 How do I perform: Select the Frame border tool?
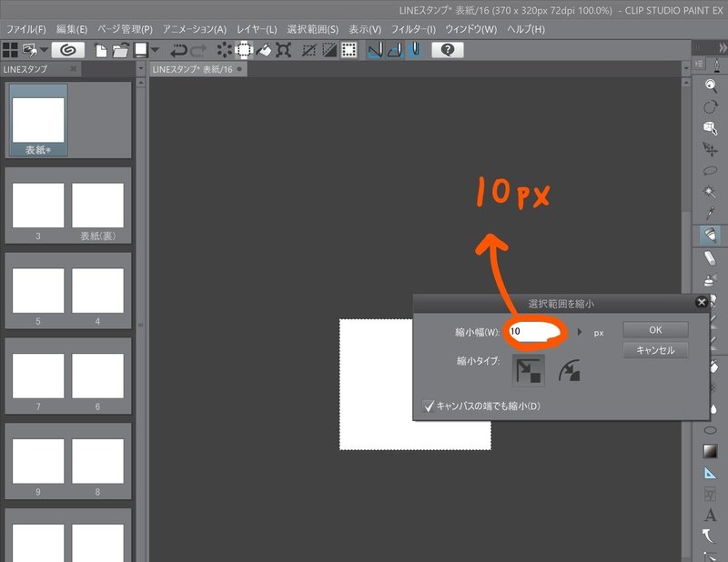[x=710, y=494]
